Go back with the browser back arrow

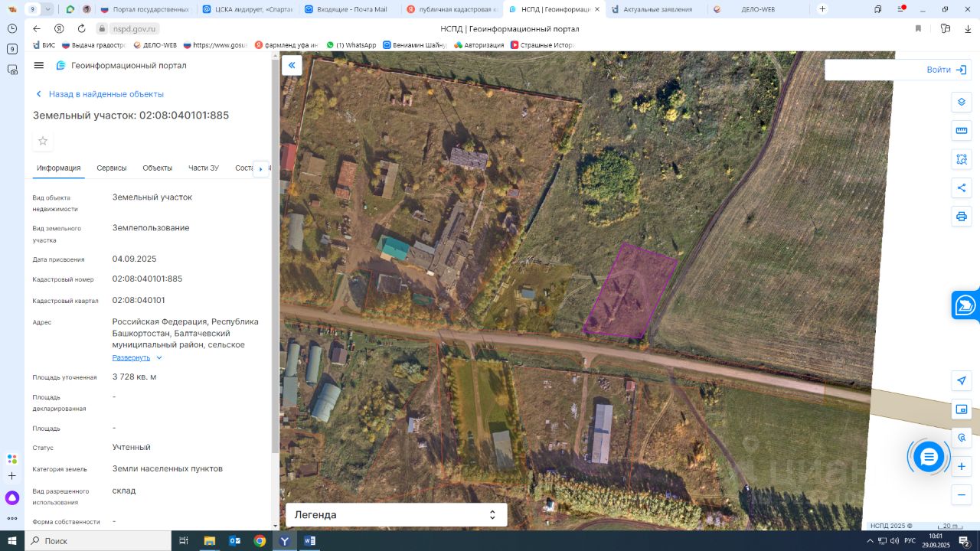[36, 28]
